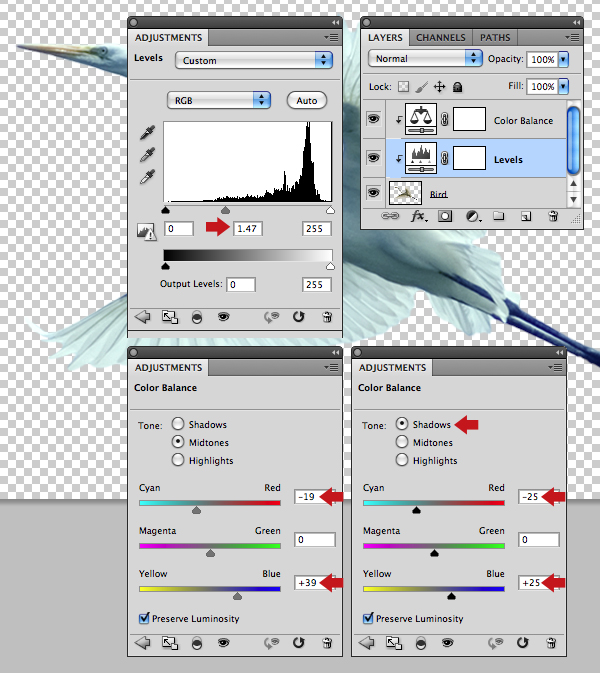Click the Auto levels button

(x=306, y=100)
